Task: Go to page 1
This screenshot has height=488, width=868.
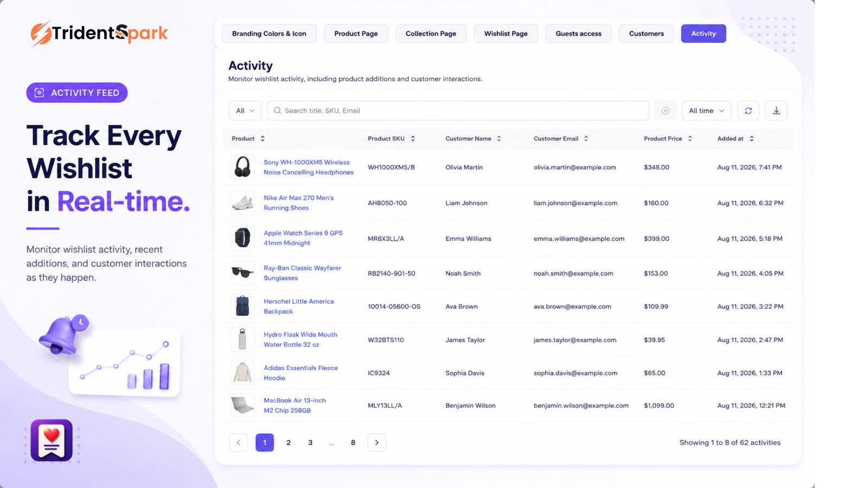Action: (x=265, y=442)
